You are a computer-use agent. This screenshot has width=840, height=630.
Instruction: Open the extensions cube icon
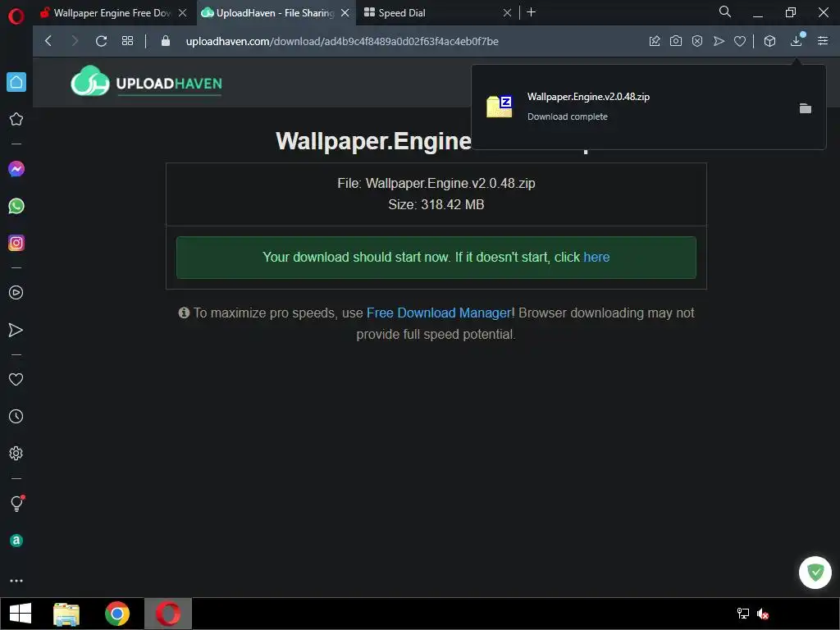tap(769, 41)
